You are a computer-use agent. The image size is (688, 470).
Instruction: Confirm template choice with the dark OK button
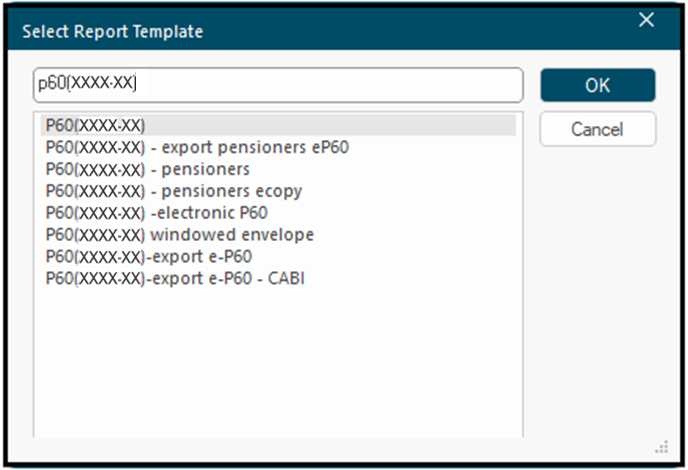598,85
